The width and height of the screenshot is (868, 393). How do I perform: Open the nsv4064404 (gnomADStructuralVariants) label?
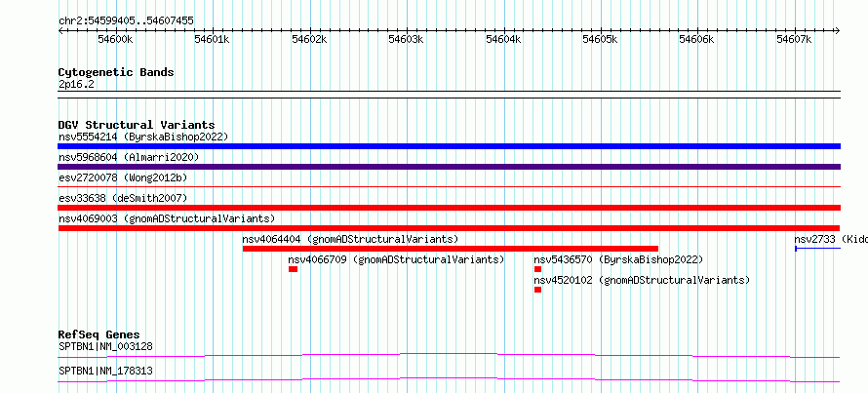[350, 239]
